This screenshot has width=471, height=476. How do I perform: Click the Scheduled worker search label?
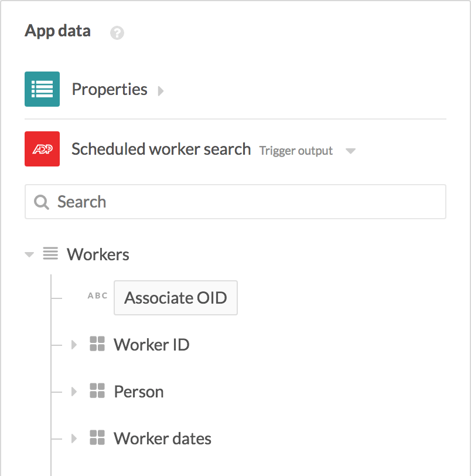[x=161, y=149]
